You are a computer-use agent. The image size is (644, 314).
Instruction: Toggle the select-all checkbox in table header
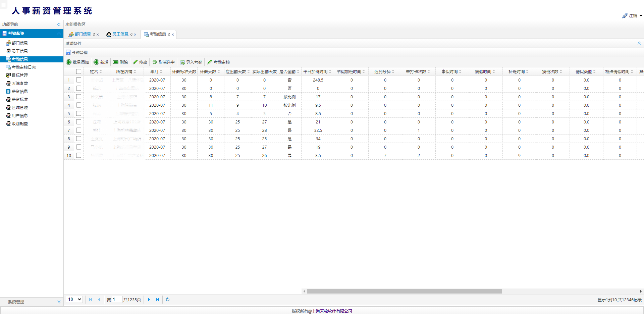[78, 71]
